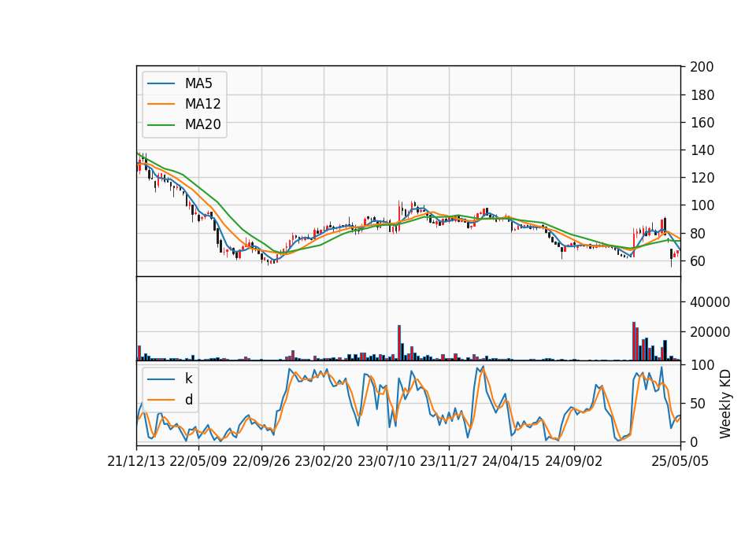This screenshot has width=756, height=543.
Task: Click the 80 price axis label
Action: (x=698, y=233)
